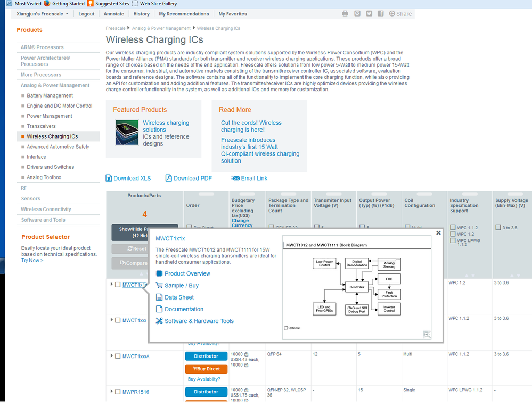Share page on Facebook icon
The width and height of the screenshot is (532, 404).
(x=381, y=13)
